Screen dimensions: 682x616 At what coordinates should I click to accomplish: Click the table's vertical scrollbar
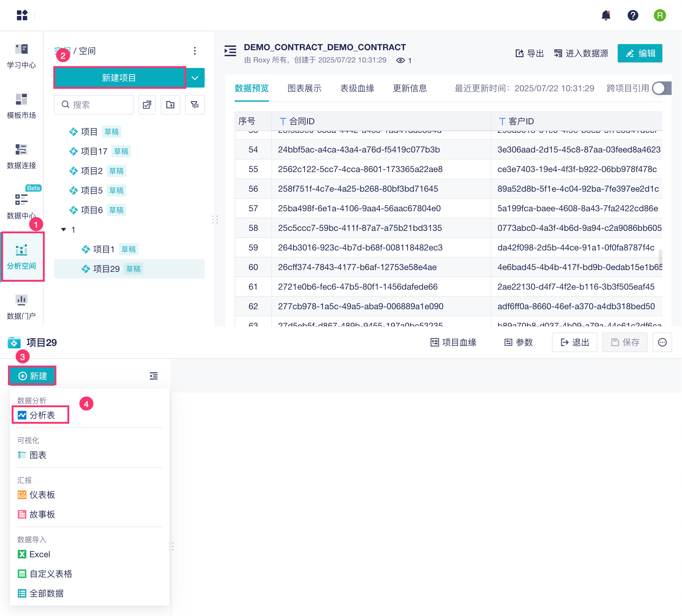click(x=660, y=257)
